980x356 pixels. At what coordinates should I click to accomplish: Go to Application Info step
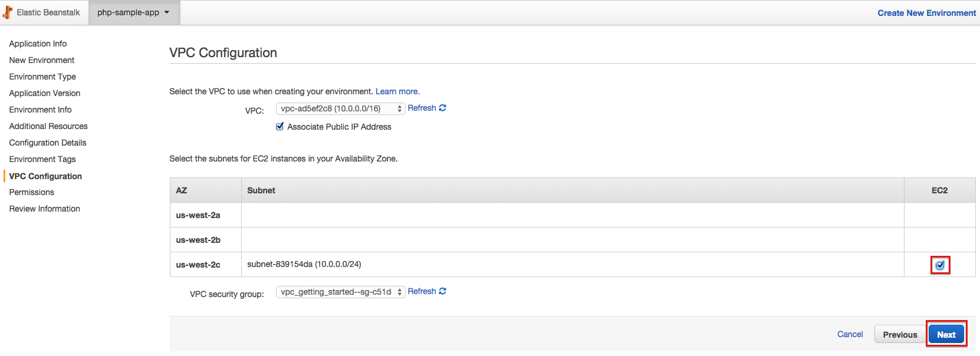[38, 44]
